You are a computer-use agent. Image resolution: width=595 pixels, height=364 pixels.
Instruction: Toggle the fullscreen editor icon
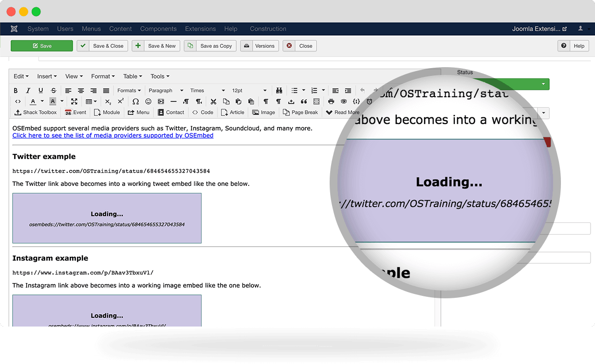click(x=74, y=101)
